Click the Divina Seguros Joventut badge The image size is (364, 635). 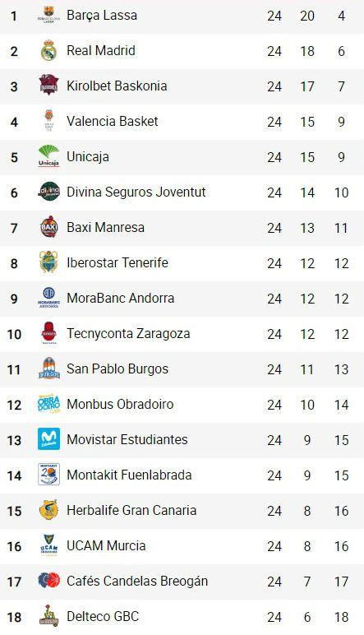coord(49,192)
